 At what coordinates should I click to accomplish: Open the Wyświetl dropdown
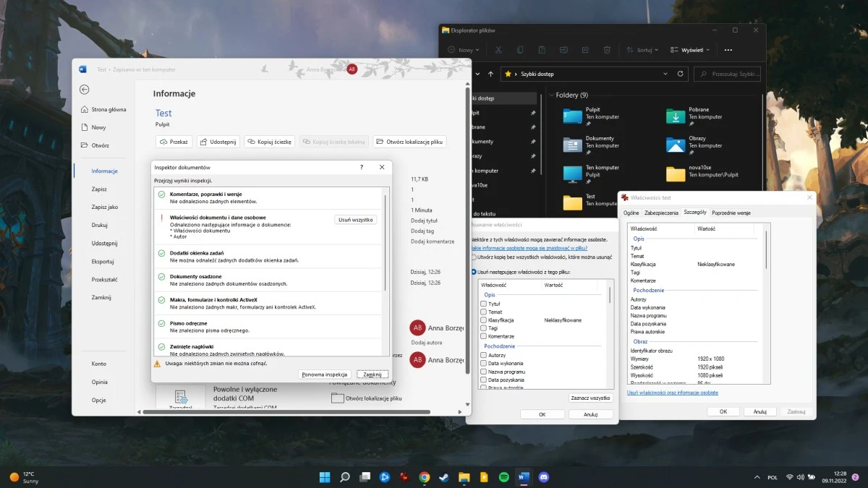pyautogui.click(x=687, y=49)
